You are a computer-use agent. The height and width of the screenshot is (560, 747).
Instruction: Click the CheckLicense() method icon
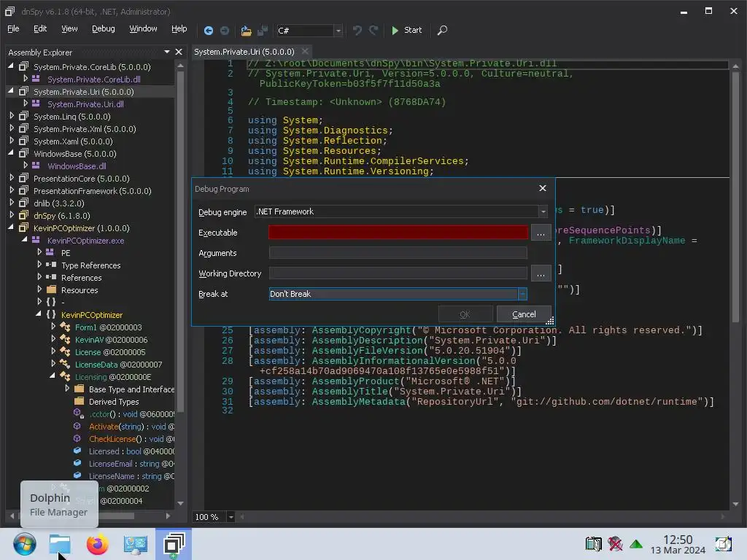pyautogui.click(x=77, y=438)
